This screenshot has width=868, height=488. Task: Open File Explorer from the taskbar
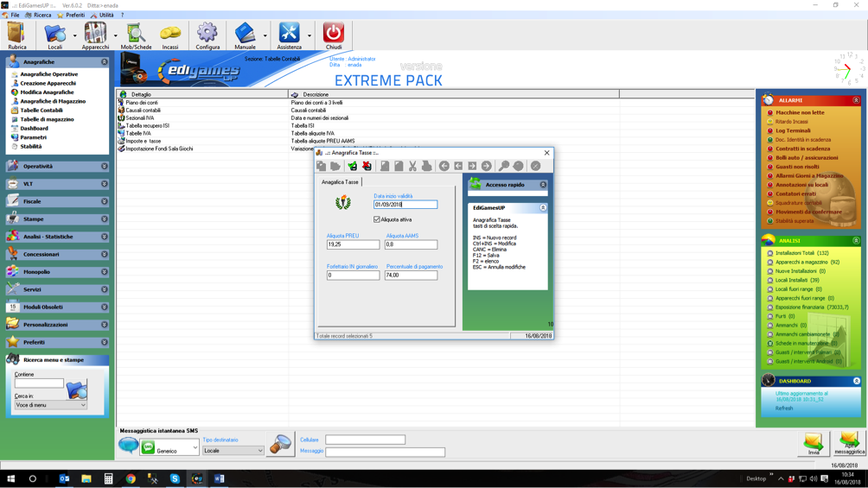[x=86, y=478]
